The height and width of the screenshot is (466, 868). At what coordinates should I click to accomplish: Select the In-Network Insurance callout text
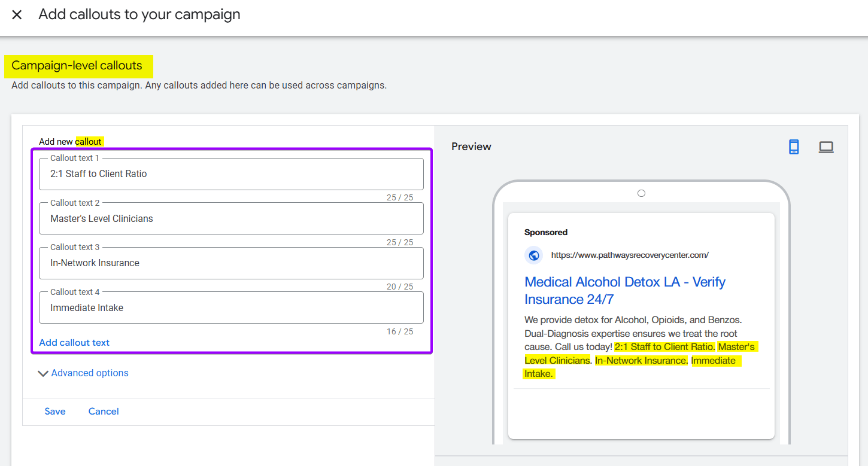231,263
